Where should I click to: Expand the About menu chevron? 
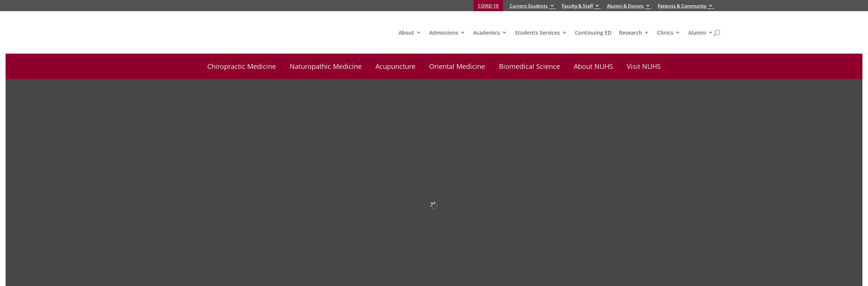pos(418,33)
